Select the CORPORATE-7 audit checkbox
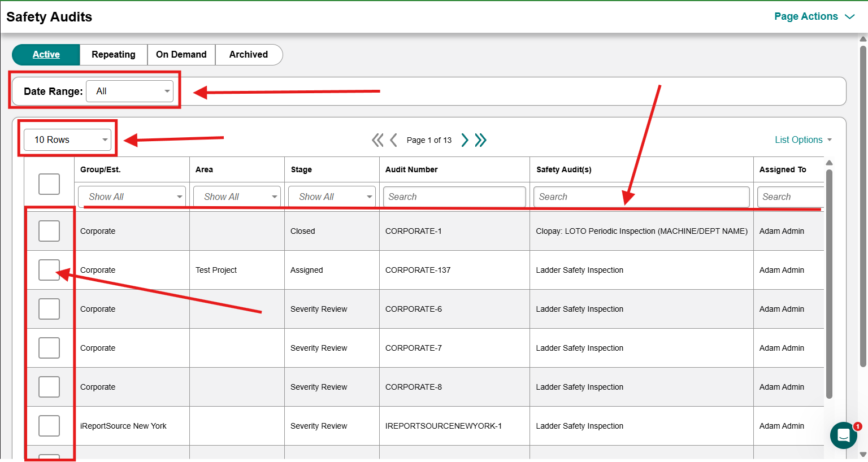Viewport: 868px width, 462px height. (49, 348)
